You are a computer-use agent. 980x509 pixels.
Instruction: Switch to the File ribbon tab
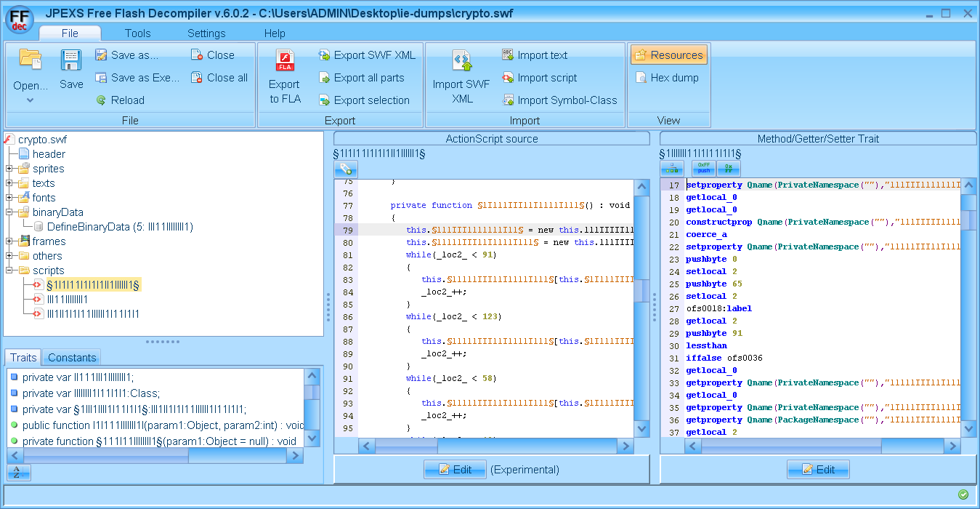pyautogui.click(x=70, y=33)
